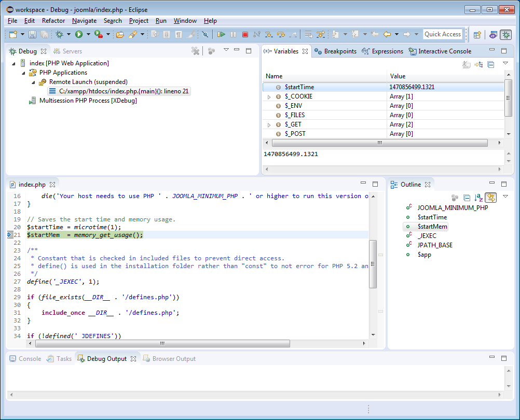Open the Navigate menu
Screen dimensions: 520x420
point(84,21)
